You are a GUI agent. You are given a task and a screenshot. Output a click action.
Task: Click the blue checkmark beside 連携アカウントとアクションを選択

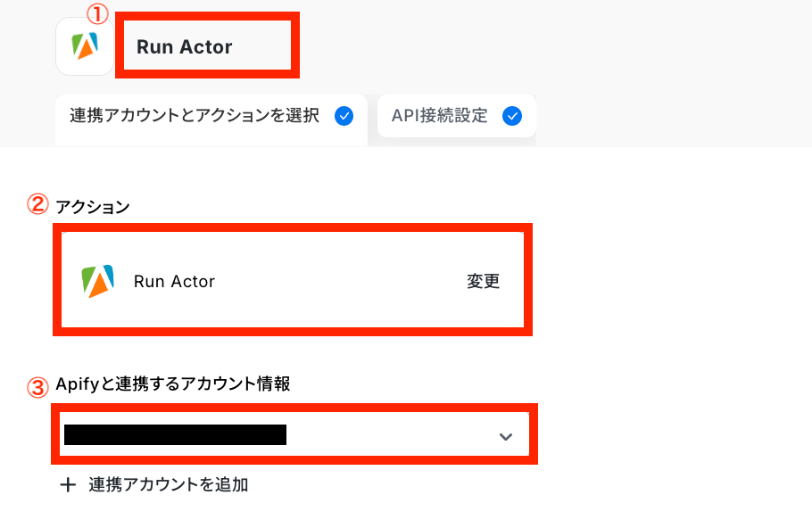tap(344, 117)
